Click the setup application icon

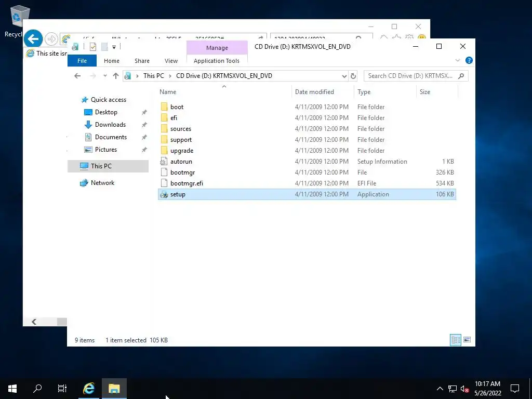pyautogui.click(x=164, y=194)
